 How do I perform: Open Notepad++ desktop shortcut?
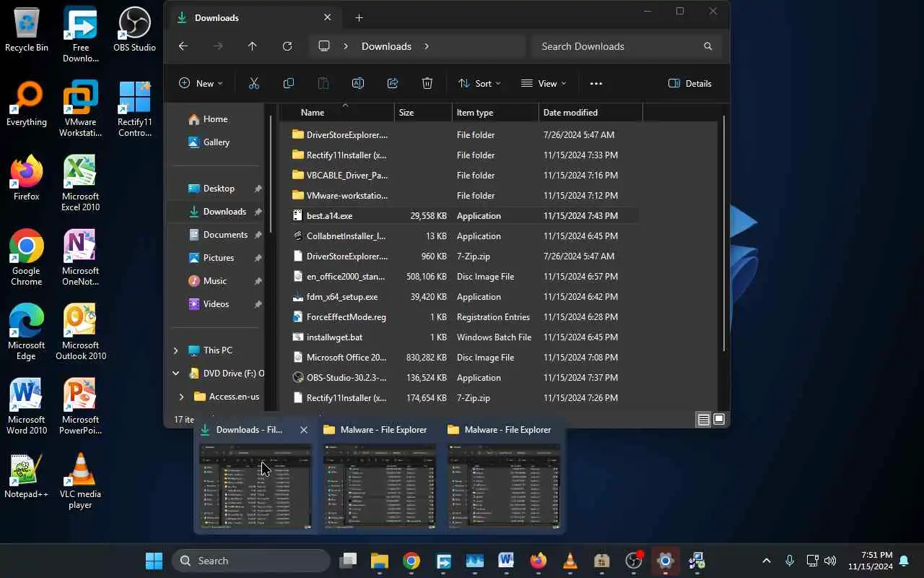click(27, 475)
